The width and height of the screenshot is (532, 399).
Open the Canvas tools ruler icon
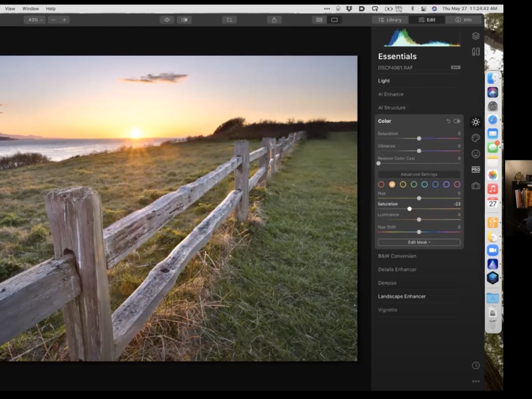point(476,51)
